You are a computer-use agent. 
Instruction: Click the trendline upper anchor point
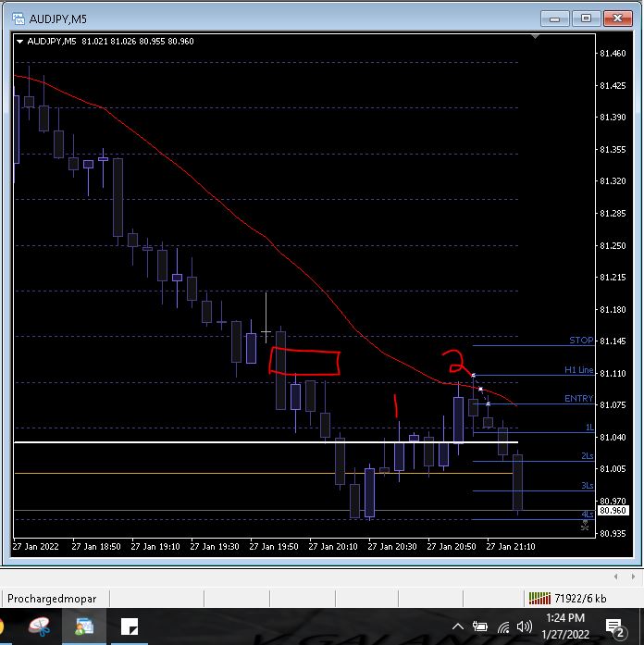coord(474,375)
